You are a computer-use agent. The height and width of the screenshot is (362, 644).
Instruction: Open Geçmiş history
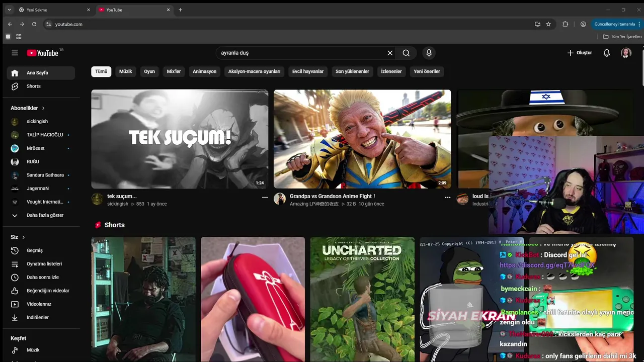coord(41,250)
